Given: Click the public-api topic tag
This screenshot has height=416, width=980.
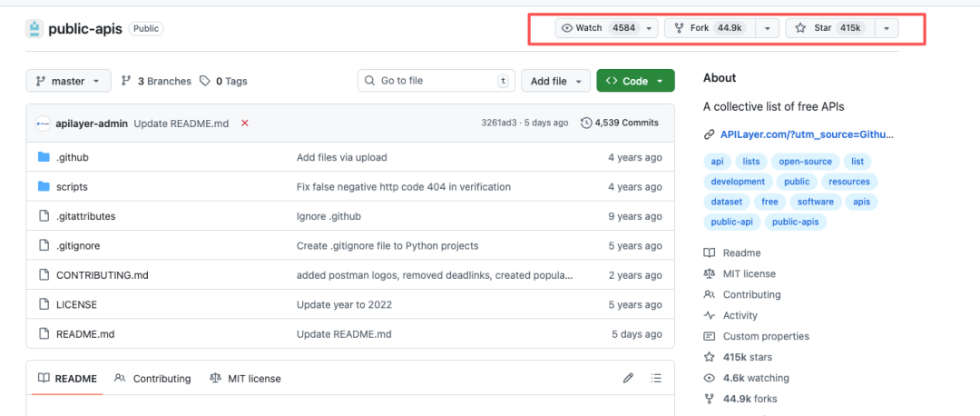Looking at the screenshot, I should (x=732, y=222).
